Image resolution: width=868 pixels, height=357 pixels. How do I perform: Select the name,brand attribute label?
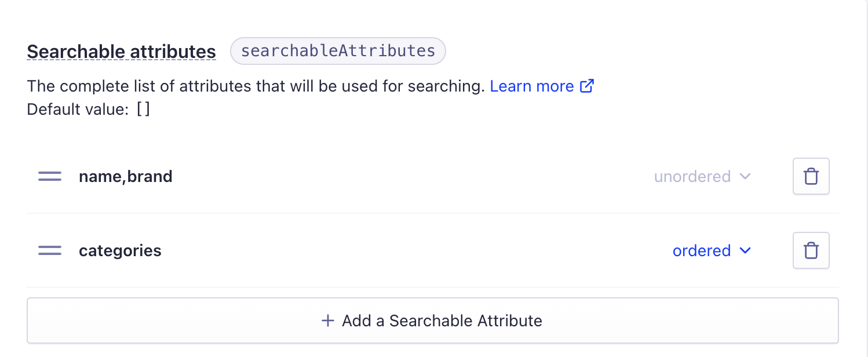tap(126, 176)
